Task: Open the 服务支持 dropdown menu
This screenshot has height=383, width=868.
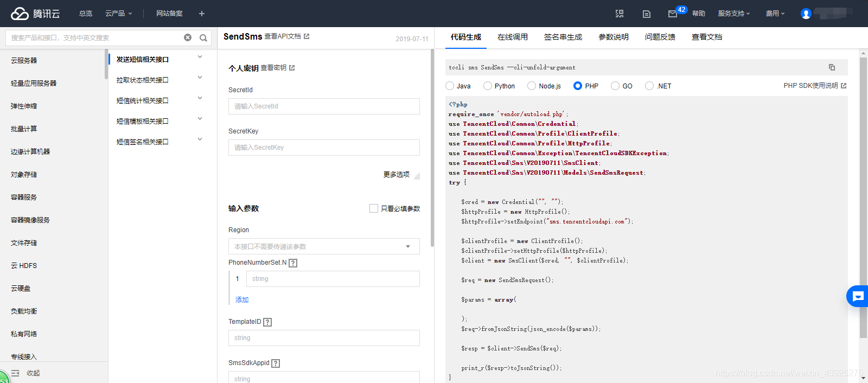Action: tap(734, 14)
